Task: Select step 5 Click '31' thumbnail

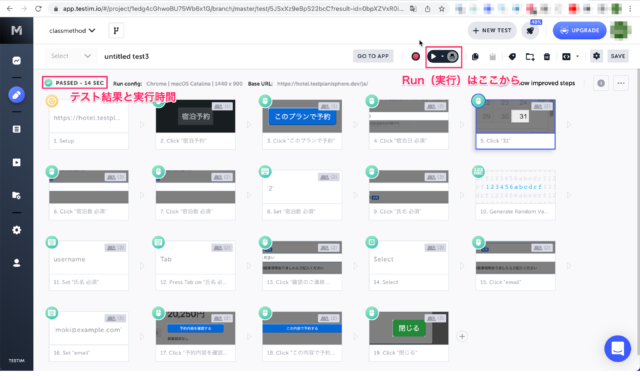Action: click(x=515, y=124)
